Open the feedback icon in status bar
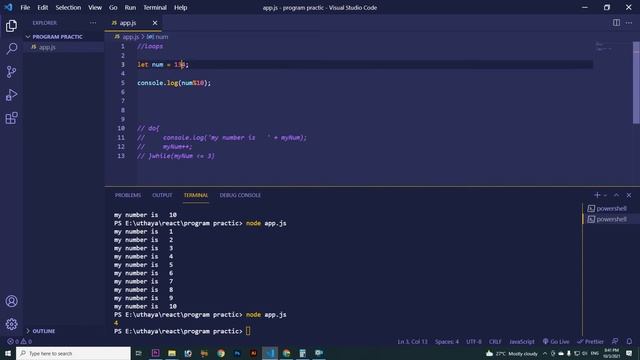Viewport: 640px width, 360px height. tap(615, 342)
